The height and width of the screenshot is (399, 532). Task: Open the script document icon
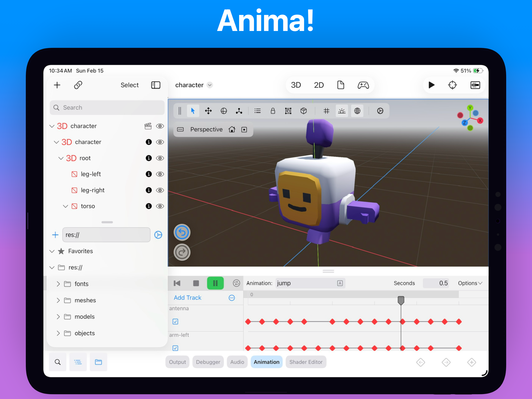coord(341,85)
